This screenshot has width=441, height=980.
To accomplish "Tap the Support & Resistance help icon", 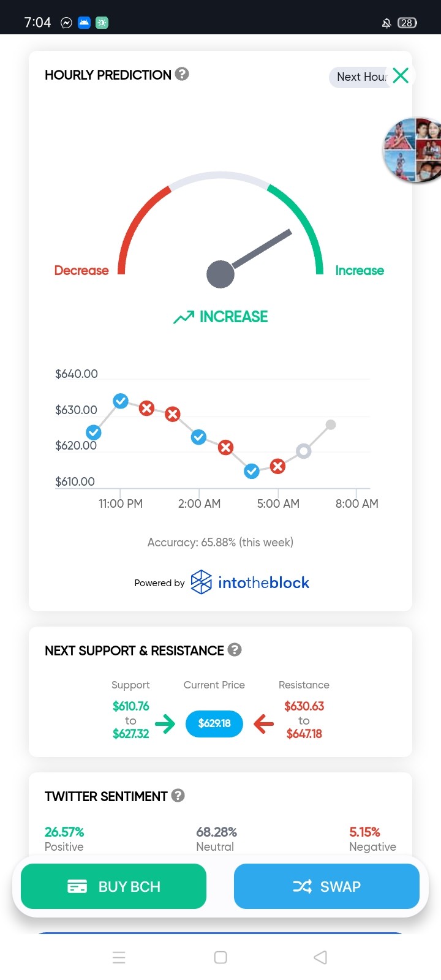I will [235, 649].
